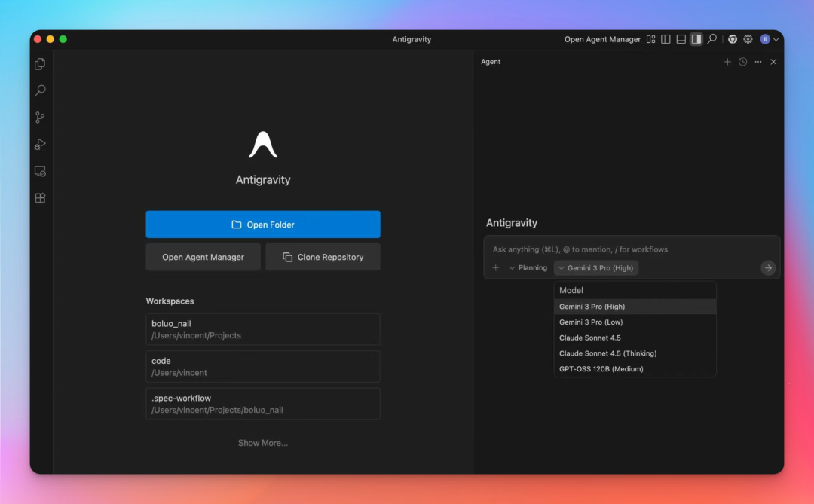
Task: Open the Gemini 3 Pro (High) model selector
Action: (595, 267)
